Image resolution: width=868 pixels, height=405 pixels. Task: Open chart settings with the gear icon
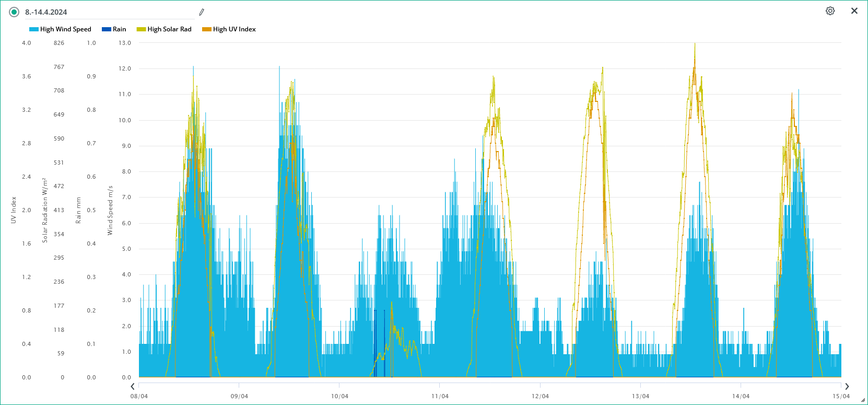coord(830,11)
